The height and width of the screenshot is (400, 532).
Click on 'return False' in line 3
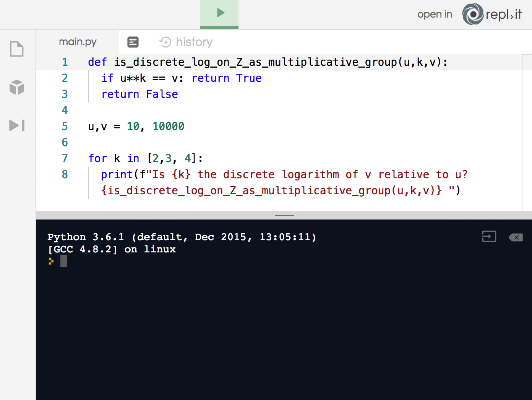click(139, 94)
